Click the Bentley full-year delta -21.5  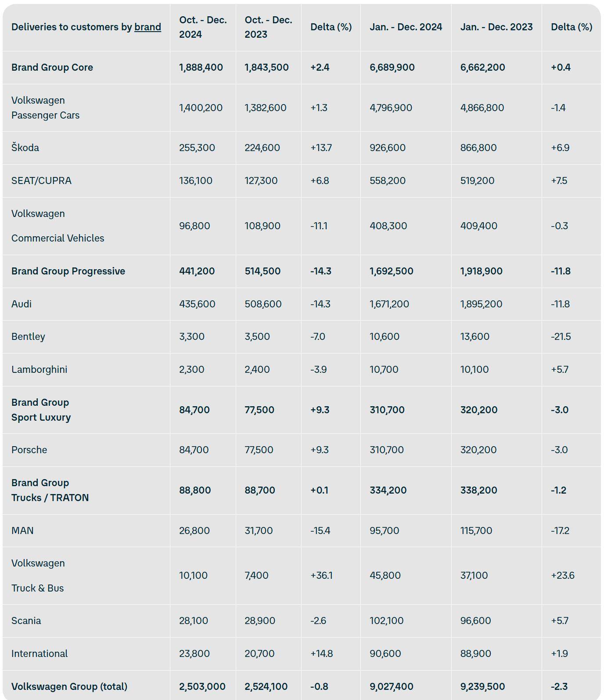click(561, 336)
